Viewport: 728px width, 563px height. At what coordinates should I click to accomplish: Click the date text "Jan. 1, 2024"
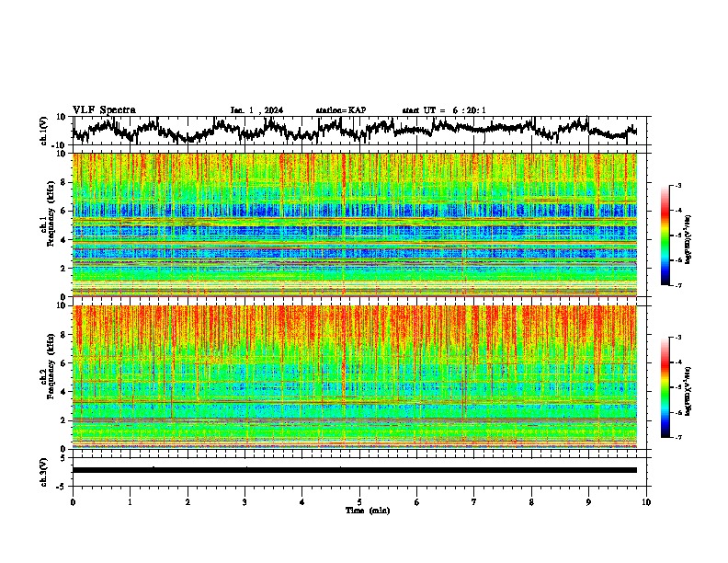256,110
